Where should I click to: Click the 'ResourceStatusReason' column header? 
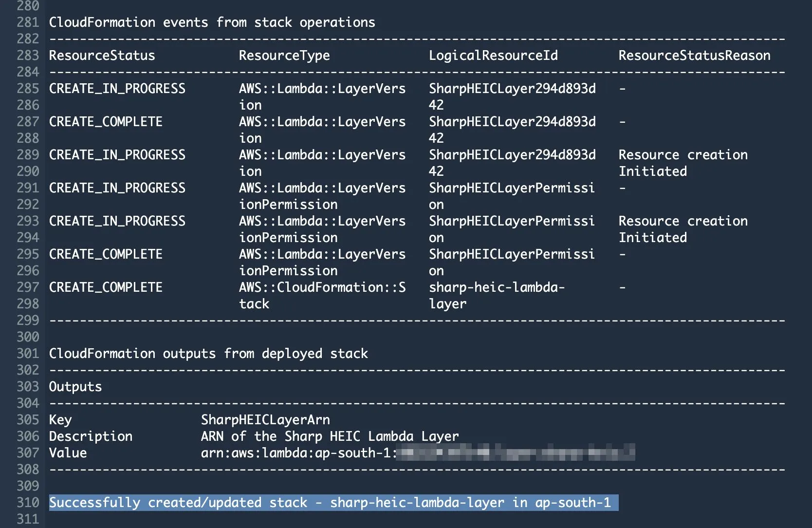click(x=694, y=56)
